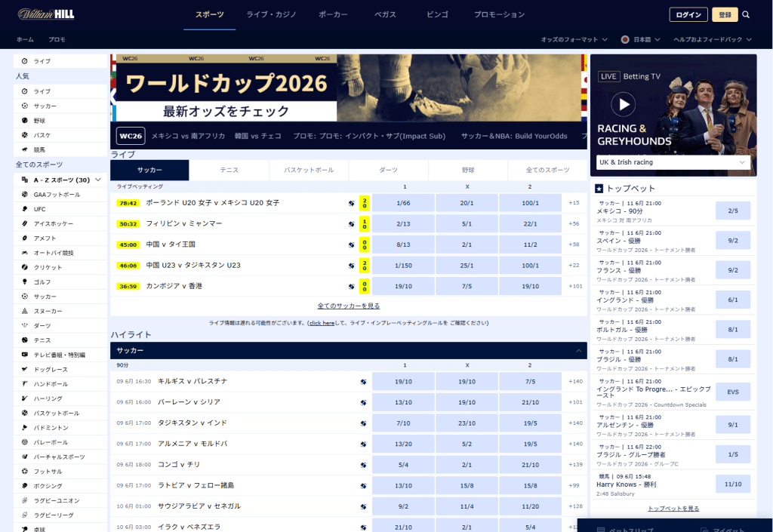Select odds 11/2 for タイ王国 win

[x=531, y=244]
